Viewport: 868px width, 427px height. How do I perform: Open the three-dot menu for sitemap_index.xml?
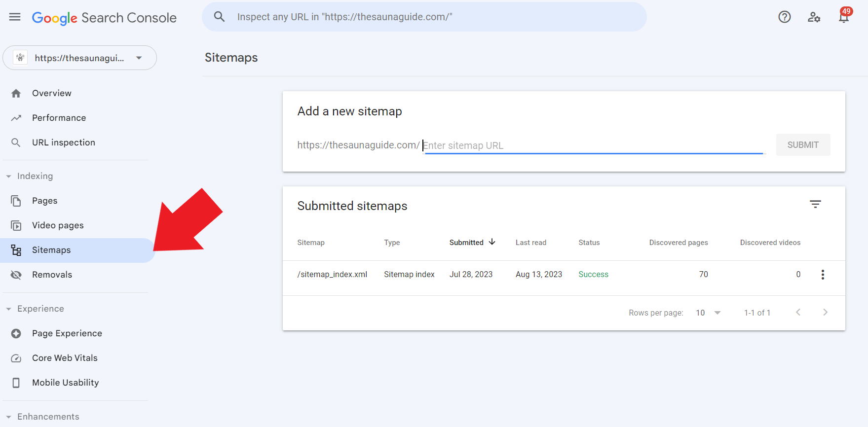coord(823,275)
